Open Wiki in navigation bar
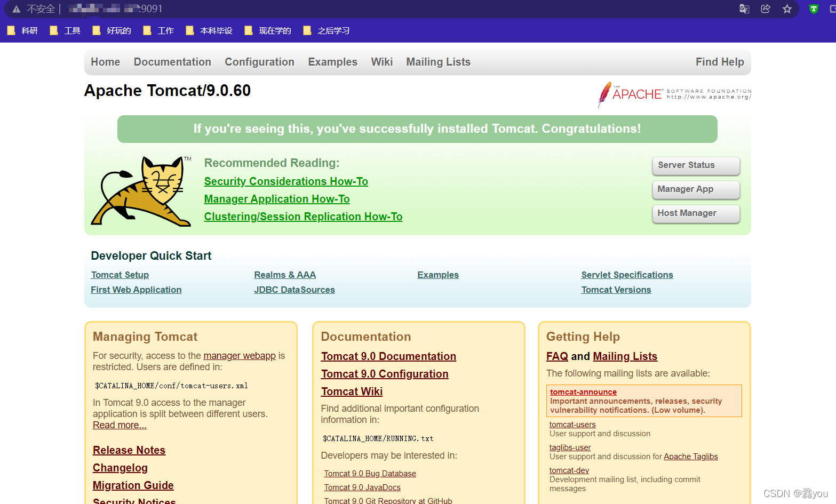The image size is (836, 504). point(382,62)
